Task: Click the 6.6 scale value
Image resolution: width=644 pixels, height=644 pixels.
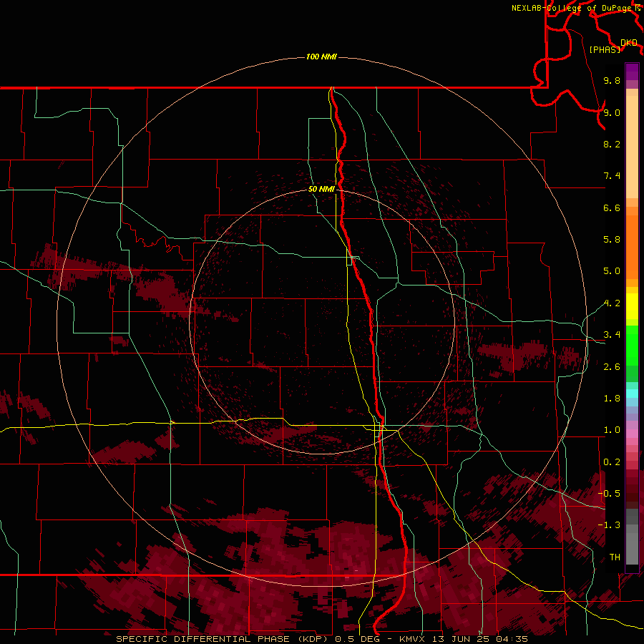Action: click(612, 208)
